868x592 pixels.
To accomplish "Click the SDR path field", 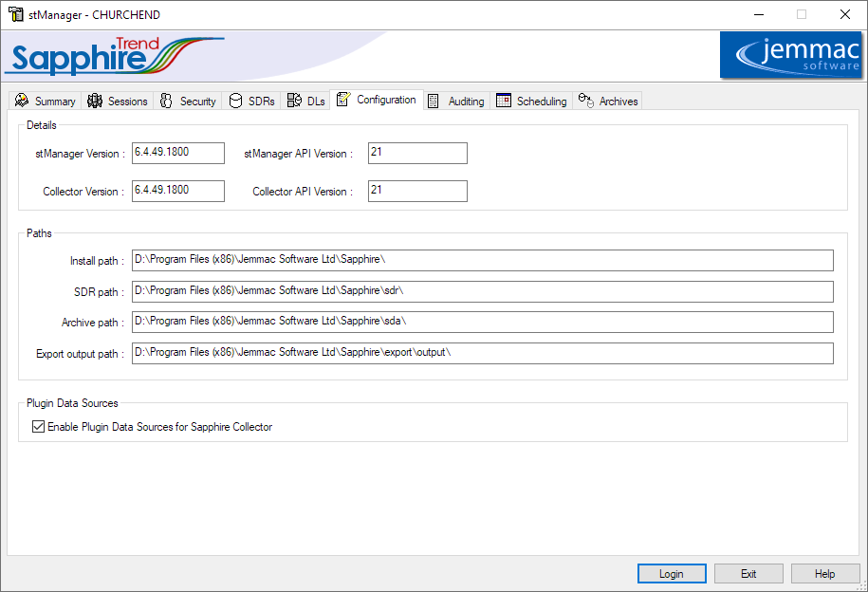I will point(482,291).
